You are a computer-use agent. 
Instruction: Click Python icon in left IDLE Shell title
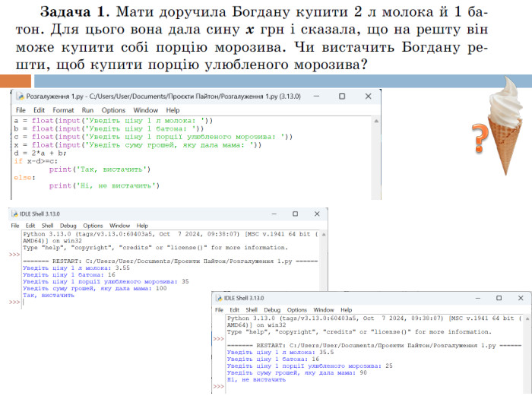(x=15, y=214)
